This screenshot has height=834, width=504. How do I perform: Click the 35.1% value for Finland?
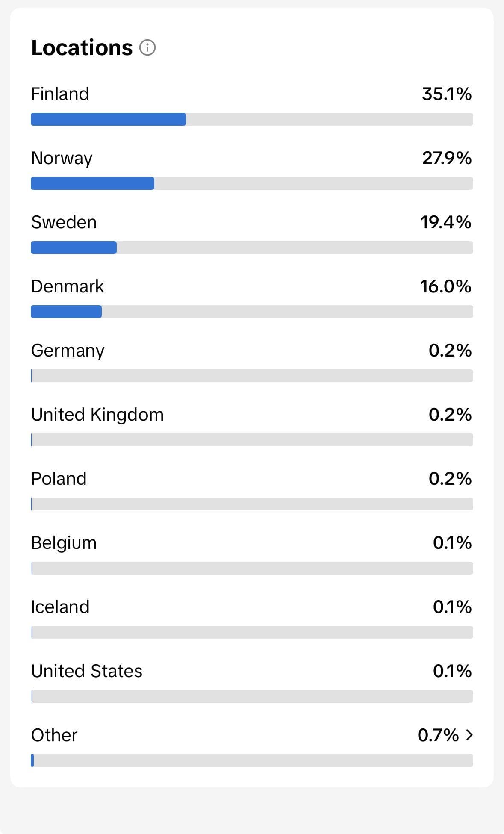pos(447,94)
